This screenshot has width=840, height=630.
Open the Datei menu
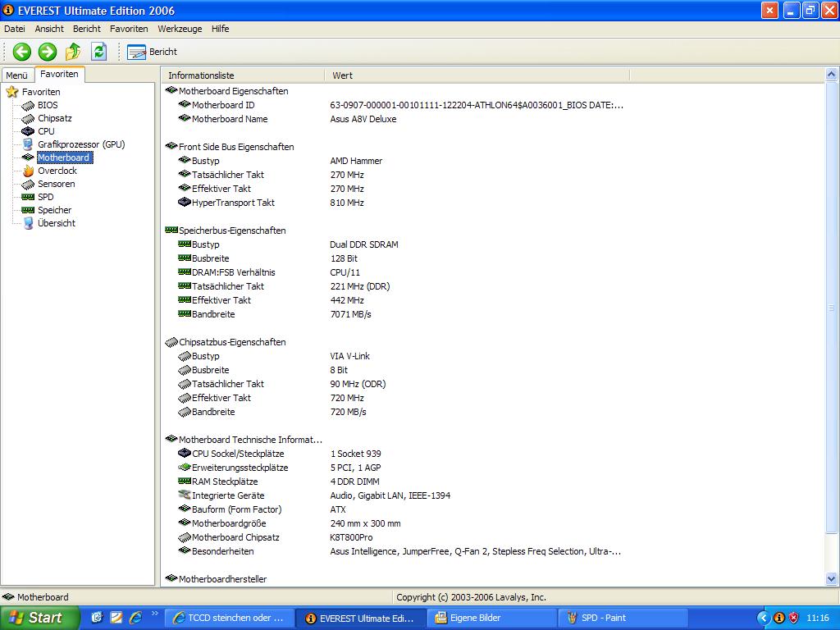pos(15,29)
